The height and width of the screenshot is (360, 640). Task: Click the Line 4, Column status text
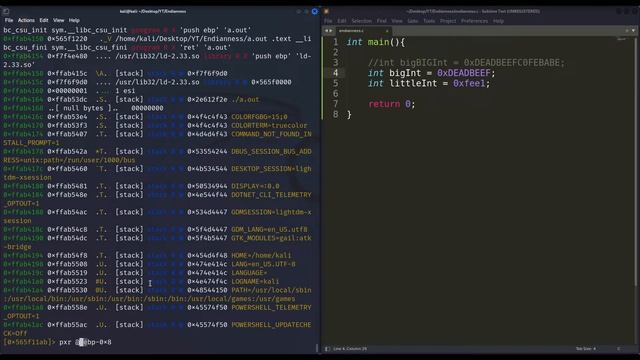pyautogui.click(x=350, y=349)
